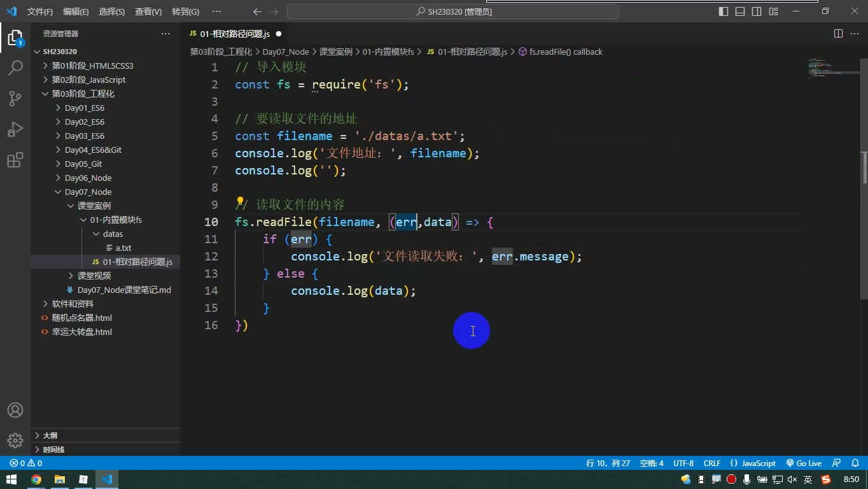Viewport: 868px width, 489px height.
Task: Open Explorer panel more actions ellipsis
Action: click(165, 34)
